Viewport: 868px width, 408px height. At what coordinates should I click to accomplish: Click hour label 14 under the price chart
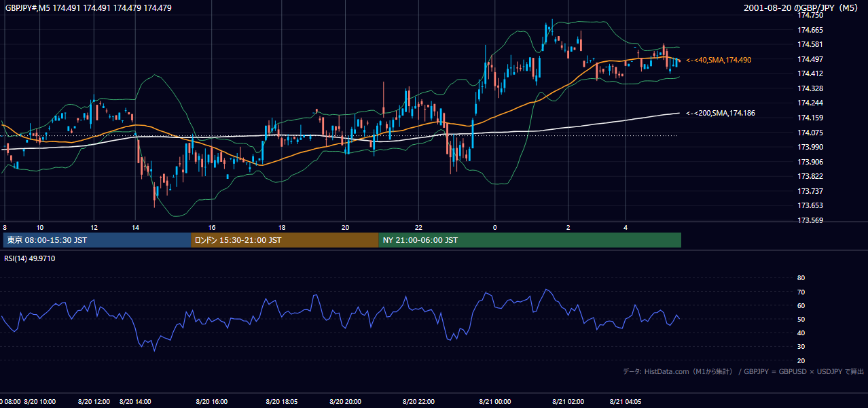136,227
